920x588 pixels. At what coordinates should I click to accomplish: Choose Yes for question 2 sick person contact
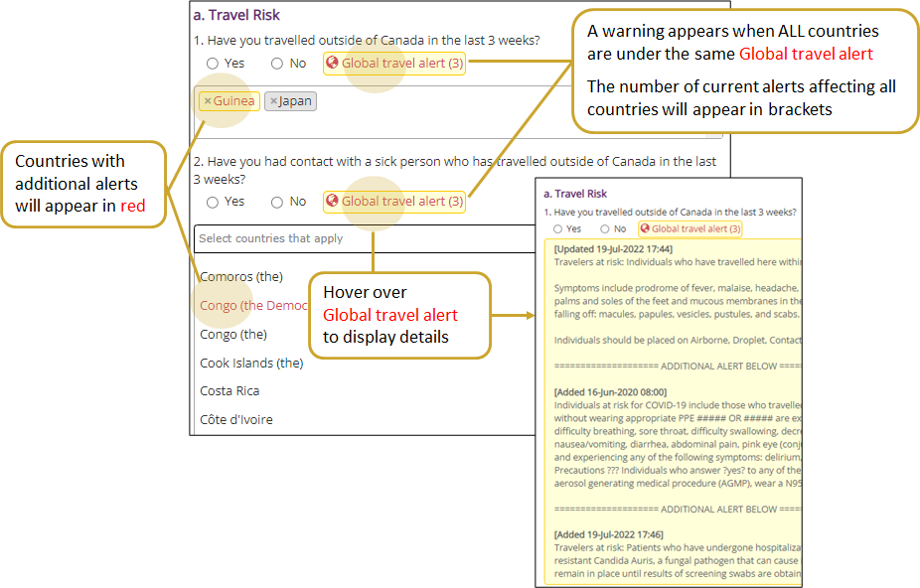click(x=213, y=202)
